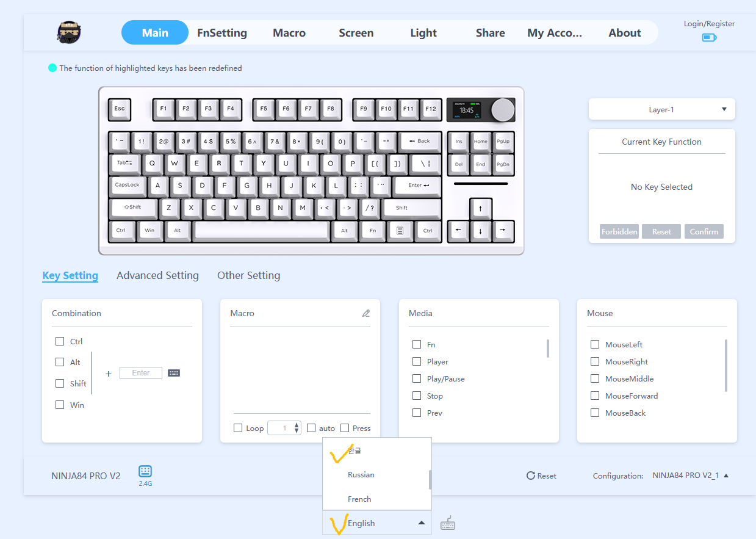Select the left arrow key on keyboard
Screen dimensions: 756x539
click(x=458, y=231)
